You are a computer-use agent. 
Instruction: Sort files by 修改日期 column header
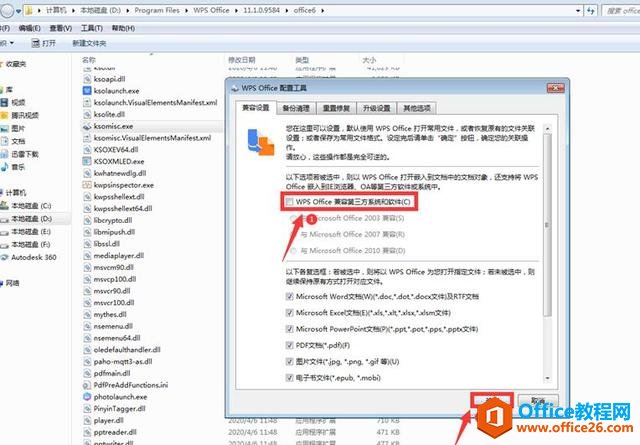click(x=242, y=60)
